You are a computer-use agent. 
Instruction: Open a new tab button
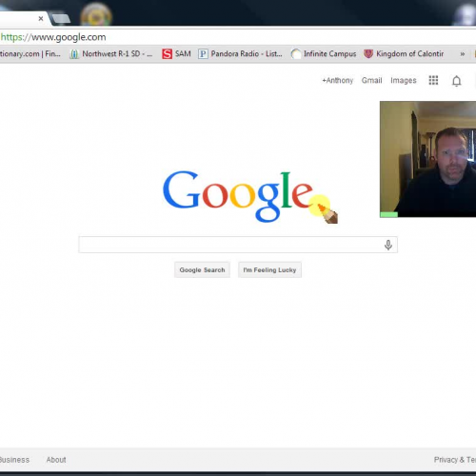pos(61,19)
